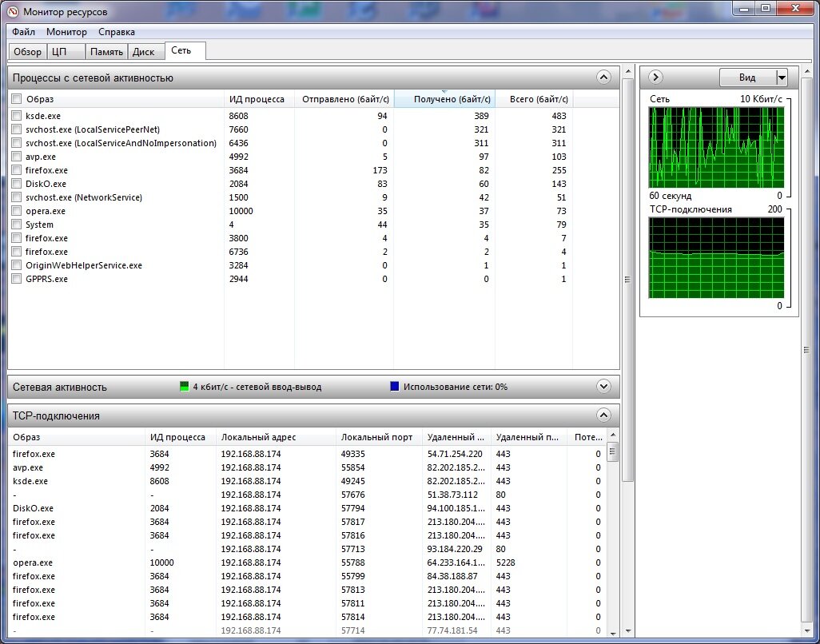Collapse the Процессы с сетевой активностью section
Screen dimensions: 820x644
(603, 78)
